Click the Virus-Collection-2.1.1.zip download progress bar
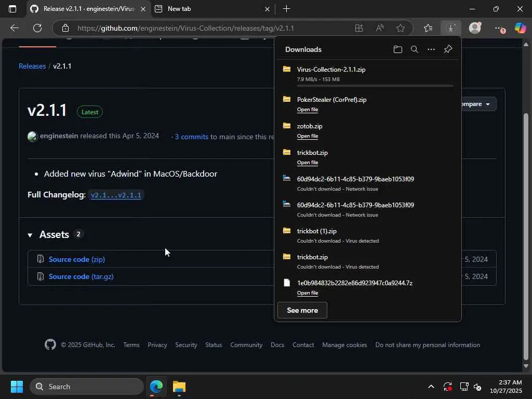The width and height of the screenshot is (532, 399). pos(375,86)
